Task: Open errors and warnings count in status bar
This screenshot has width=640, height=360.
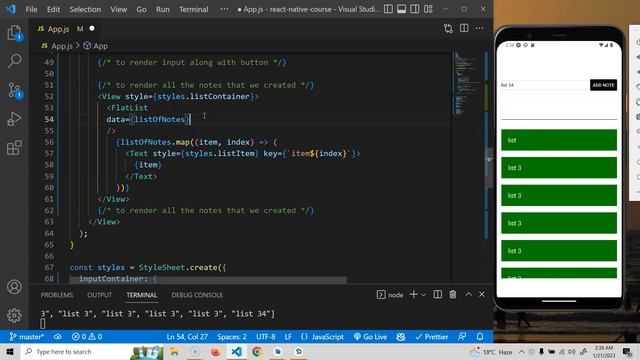Action: 87,337
